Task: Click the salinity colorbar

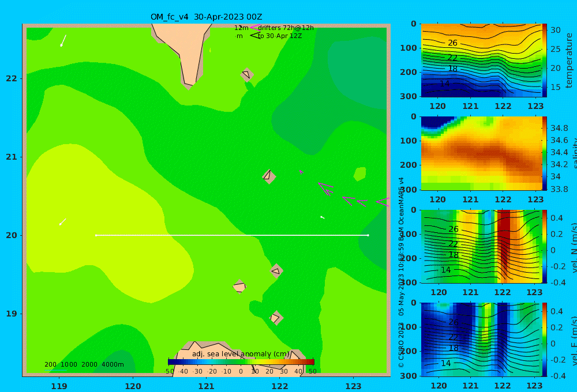Action: tap(544, 153)
